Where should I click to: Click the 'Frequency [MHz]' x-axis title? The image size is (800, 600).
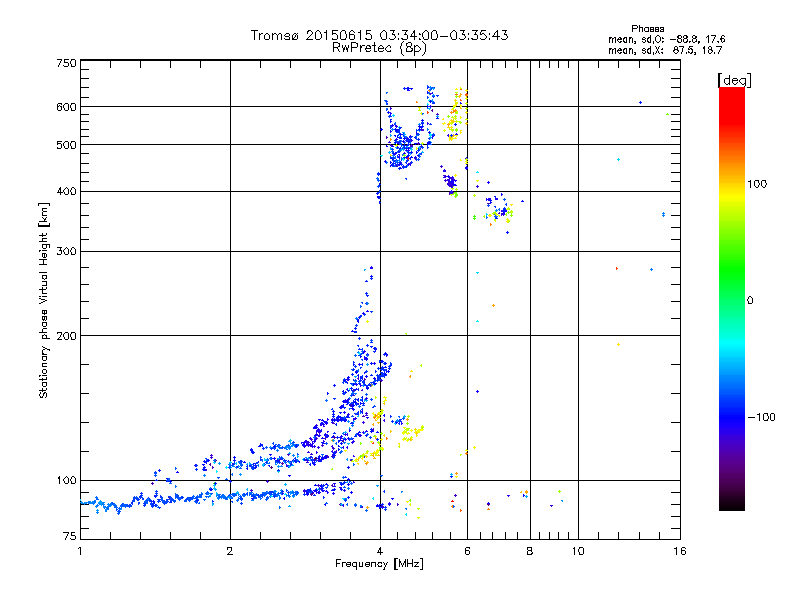click(x=379, y=564)
